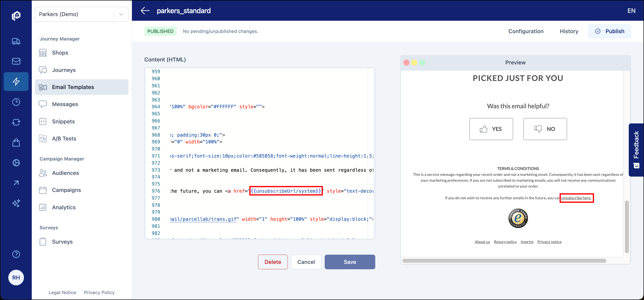Select Email Templates in the sidebar
Screen dimensions: 644x300
pyautogui.click(x=73, y=87)
